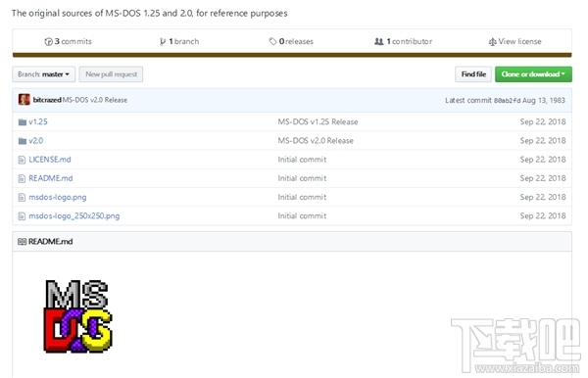This screenshot has width=588, height=378.
Task: Click the v2.0 folder icon
Action: tap(23, 141)
